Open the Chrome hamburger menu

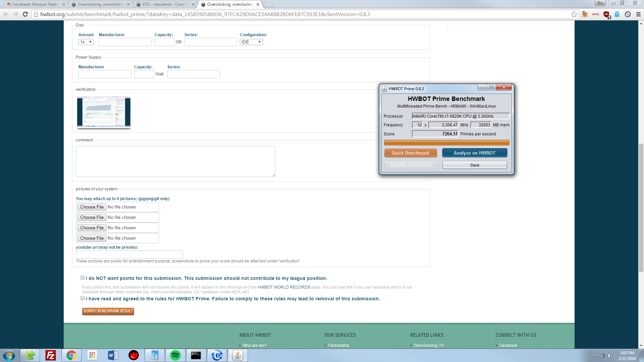(x=638, y=14)
